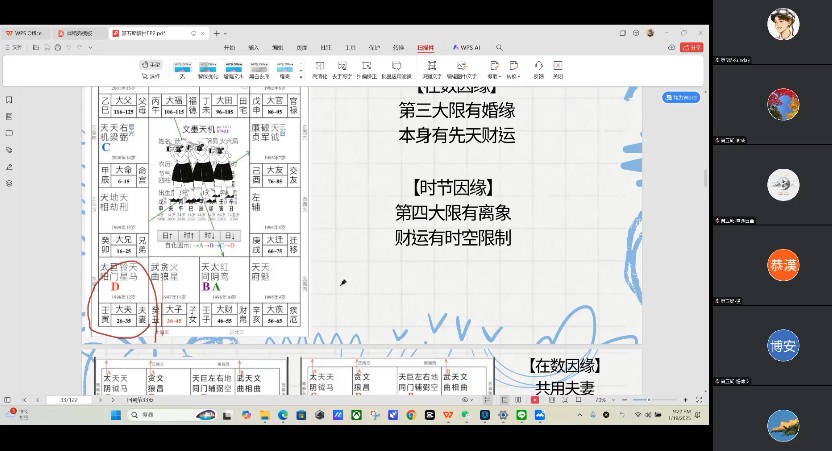
Task: Click the signature pen icon in sidebar
Action: pos(8,167)
